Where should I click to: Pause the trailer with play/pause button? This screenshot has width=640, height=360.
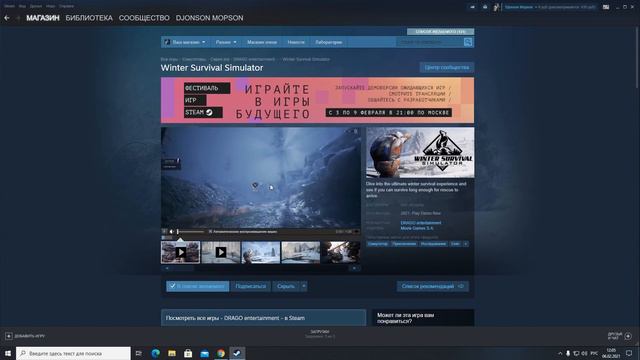[x=164, y=232]
